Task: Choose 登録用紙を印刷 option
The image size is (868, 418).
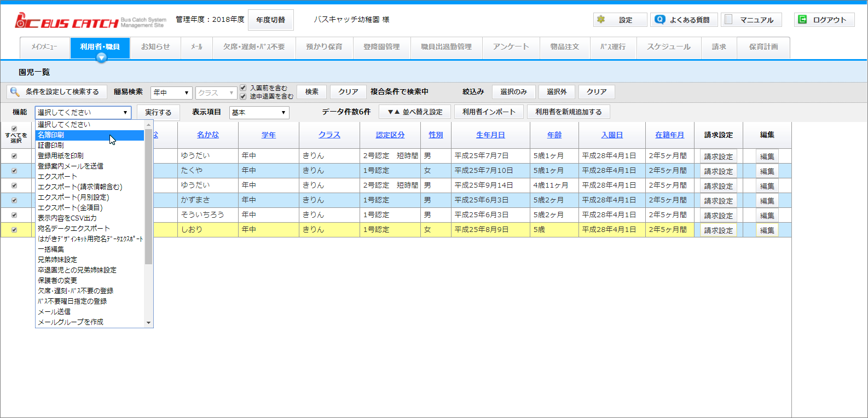Action: [x=90, y=155]
